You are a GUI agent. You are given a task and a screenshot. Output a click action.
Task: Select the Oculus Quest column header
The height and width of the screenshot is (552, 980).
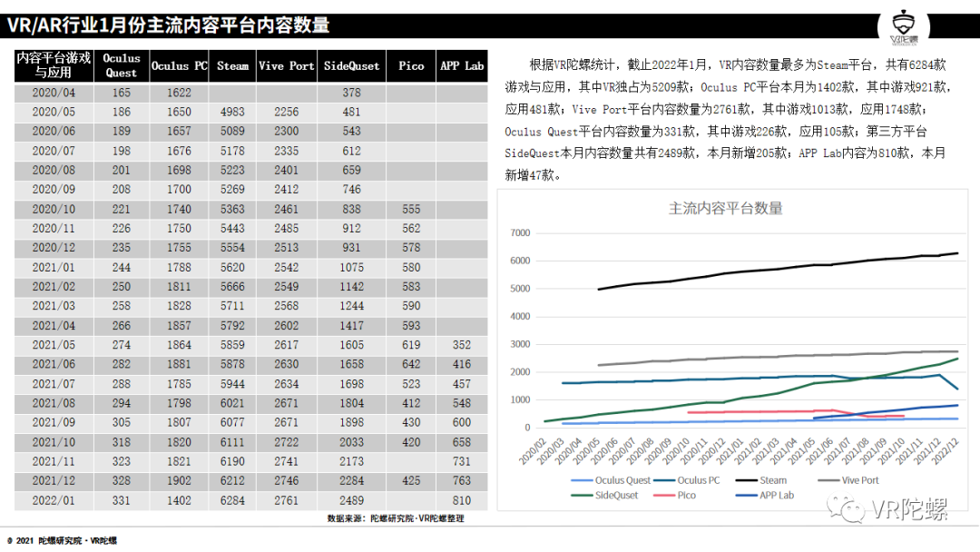coord(122,65)
